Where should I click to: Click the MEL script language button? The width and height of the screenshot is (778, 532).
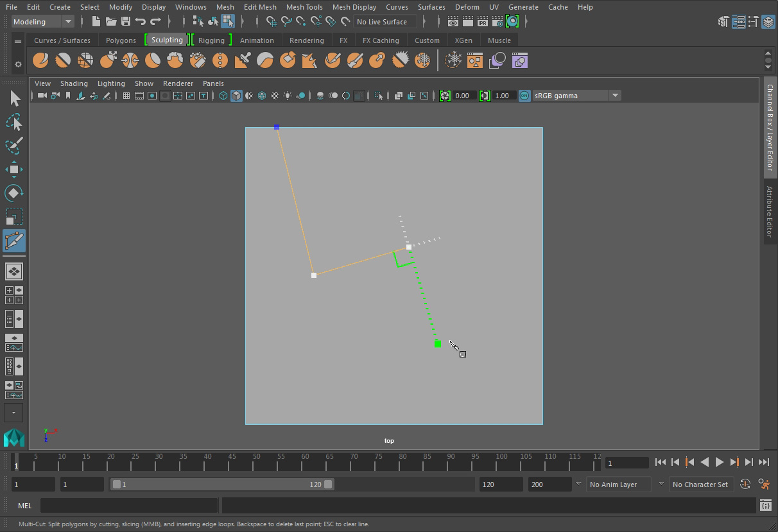pyautogui.click(x=25, y=506)
